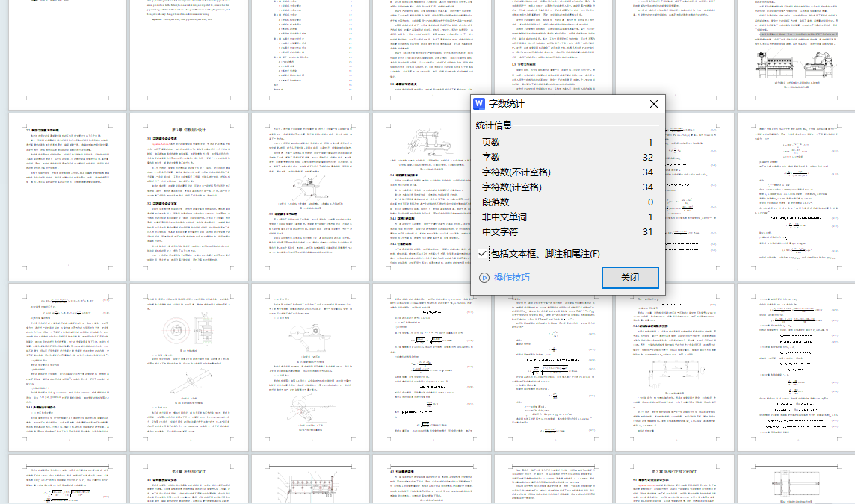This screenshot has width=855, height=504.
Task: Click the 字数统计 dialog title text
Action: (x=507, y=104)
